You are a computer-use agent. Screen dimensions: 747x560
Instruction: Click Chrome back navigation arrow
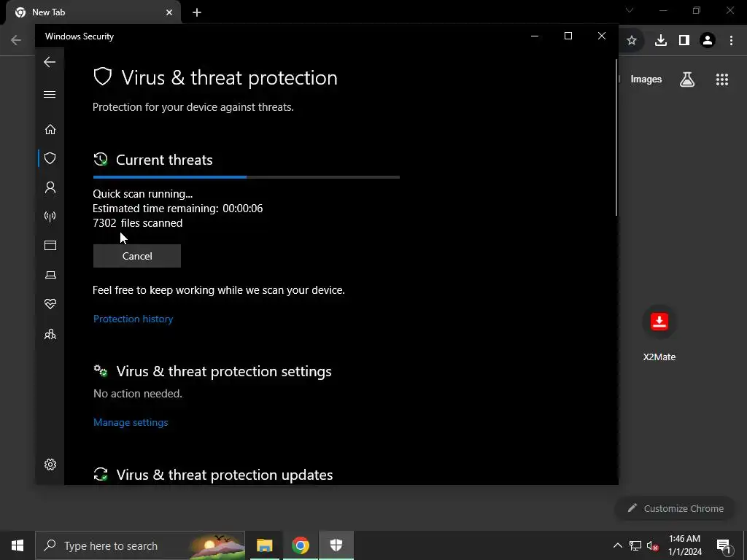[x=16, y=41]
